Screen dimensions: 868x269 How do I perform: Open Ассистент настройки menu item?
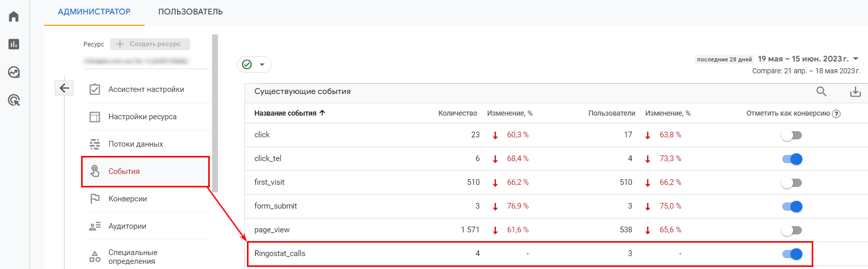(x=146, y=89)
